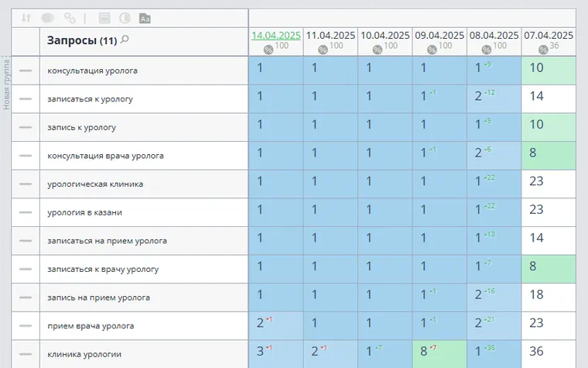Click the percent icon under 09.04.2025
The width and height of the screenshot is (588, 368).
tap(432, 49)
